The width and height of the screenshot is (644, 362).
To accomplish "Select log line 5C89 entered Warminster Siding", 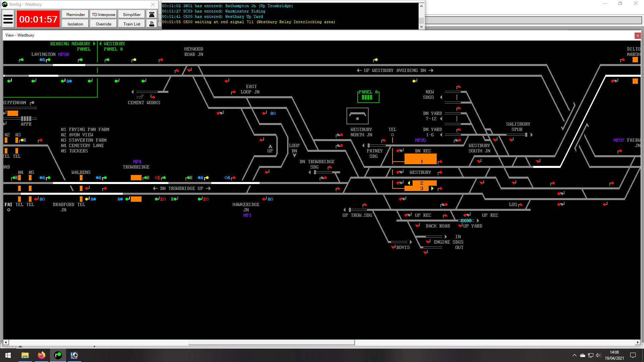I will click(214, 11).
